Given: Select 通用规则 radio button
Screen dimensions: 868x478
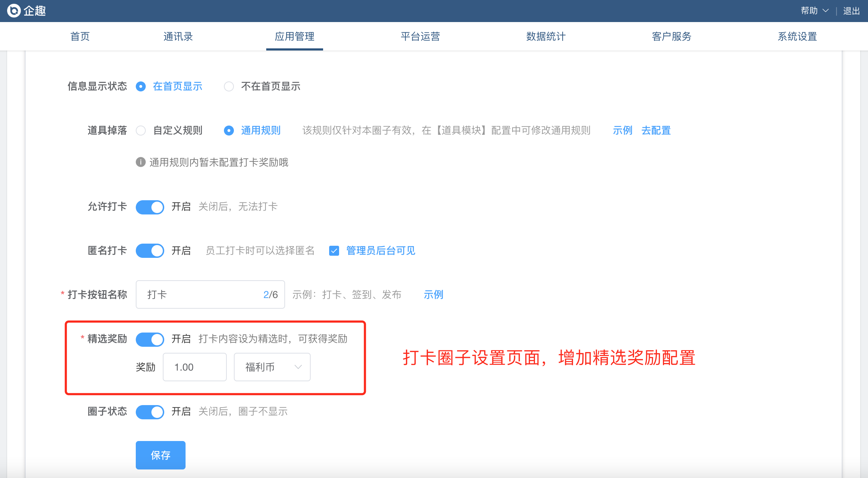Looking at the screenshot, I should [x=229, y=131].
